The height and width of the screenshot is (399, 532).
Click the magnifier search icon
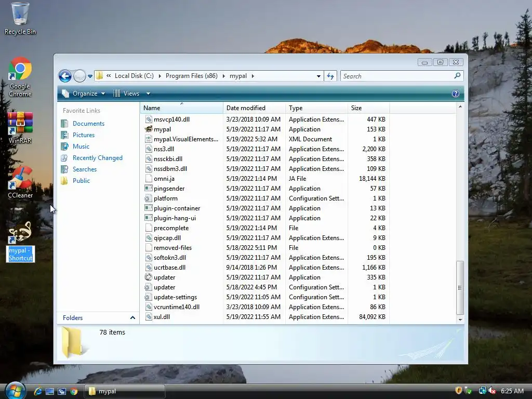click(457, 76)
